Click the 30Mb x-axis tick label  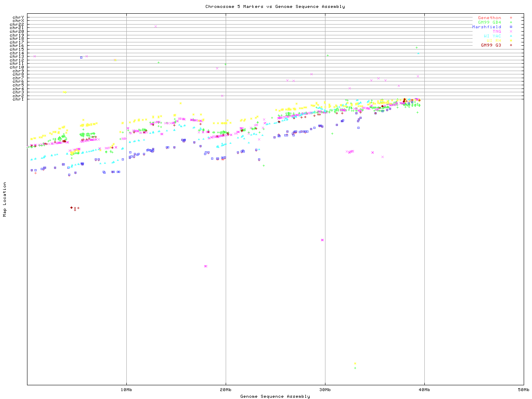(325, 390)
